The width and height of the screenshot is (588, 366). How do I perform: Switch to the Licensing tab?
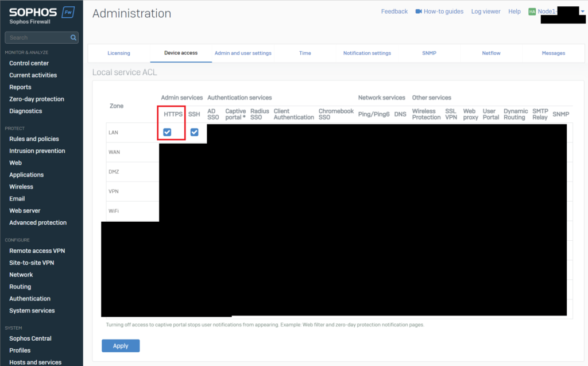(x=119, y=53)
